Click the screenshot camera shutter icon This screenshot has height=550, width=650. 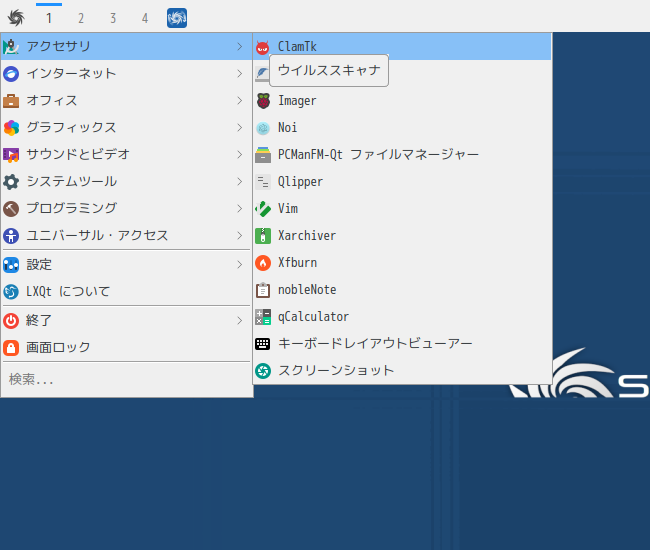click(263, 371)
